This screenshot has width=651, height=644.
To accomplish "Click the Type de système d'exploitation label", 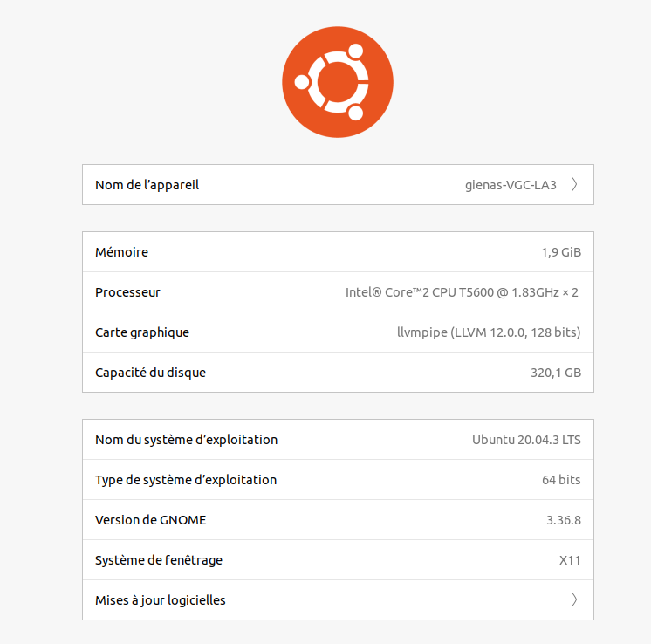I will click(186, 480).
